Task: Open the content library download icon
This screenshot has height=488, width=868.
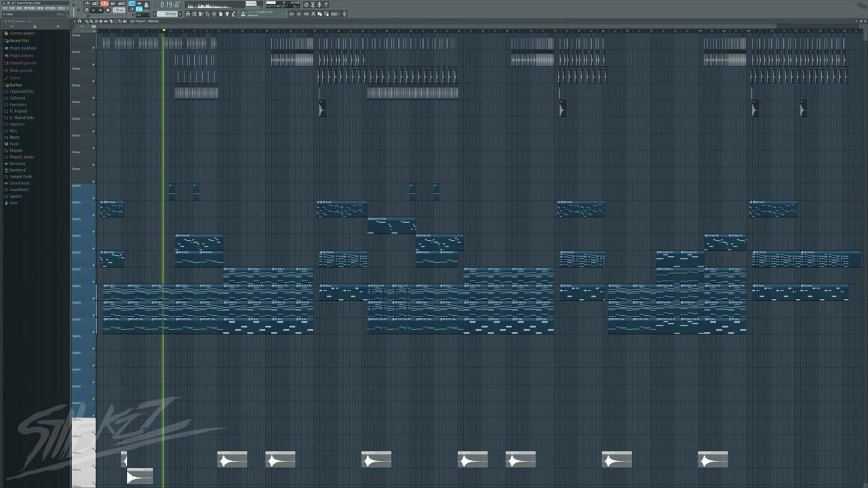Action: [243, 14]
